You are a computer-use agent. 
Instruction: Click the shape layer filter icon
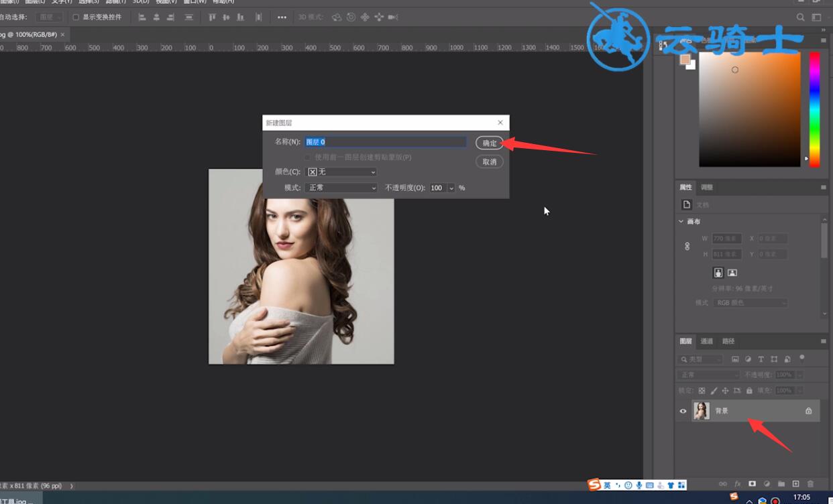coord(774,359)
